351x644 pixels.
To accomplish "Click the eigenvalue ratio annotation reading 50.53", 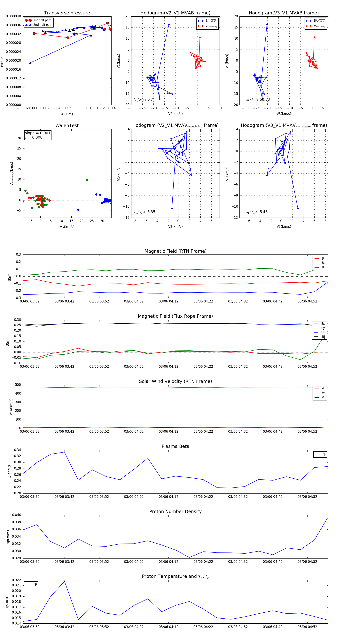I will coord(258,100).
